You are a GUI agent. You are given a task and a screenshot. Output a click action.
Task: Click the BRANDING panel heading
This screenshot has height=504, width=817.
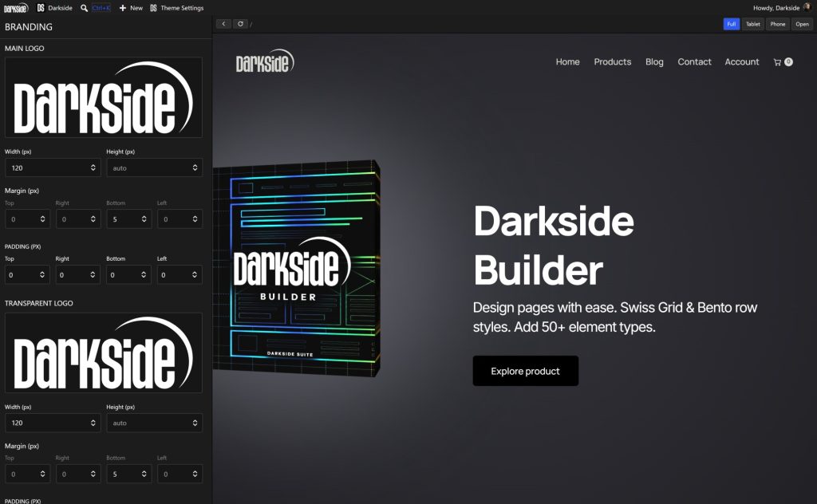tap(29, 26)
